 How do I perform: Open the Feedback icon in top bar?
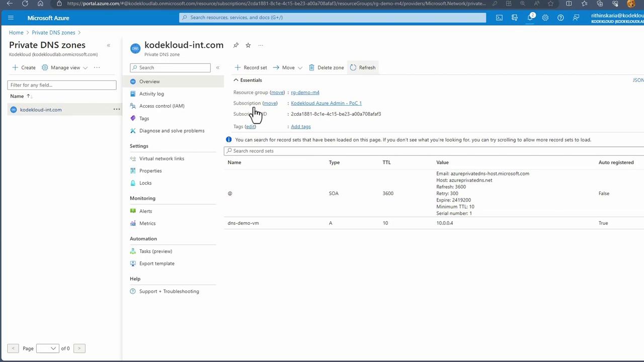(576, 18)
